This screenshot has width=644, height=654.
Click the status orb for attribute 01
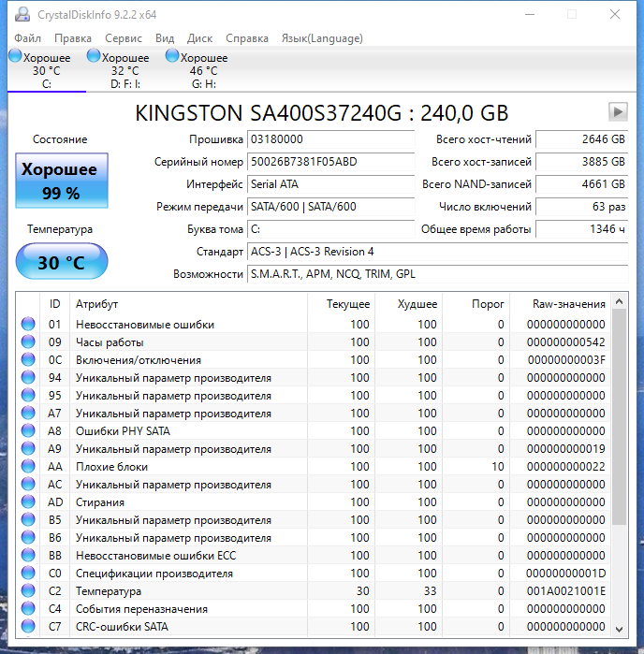click(x=28, y=325)
